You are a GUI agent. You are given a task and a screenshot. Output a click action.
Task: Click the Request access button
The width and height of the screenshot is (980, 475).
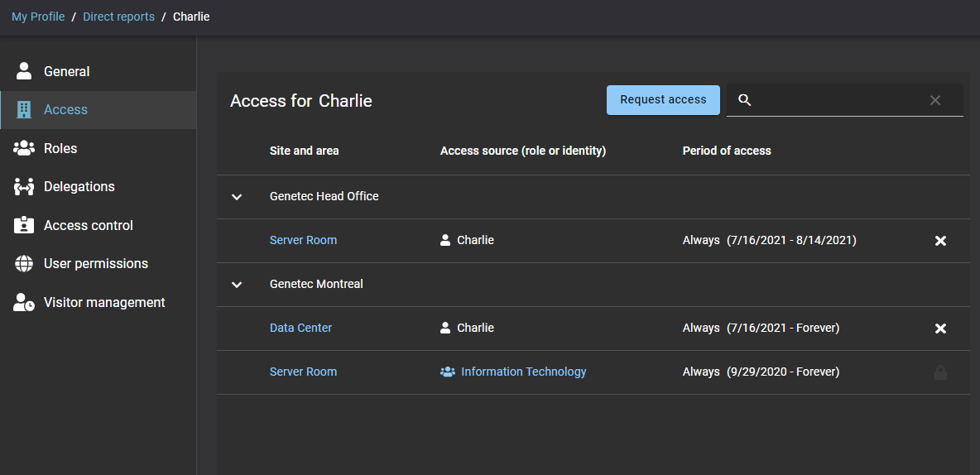(663, 100)
